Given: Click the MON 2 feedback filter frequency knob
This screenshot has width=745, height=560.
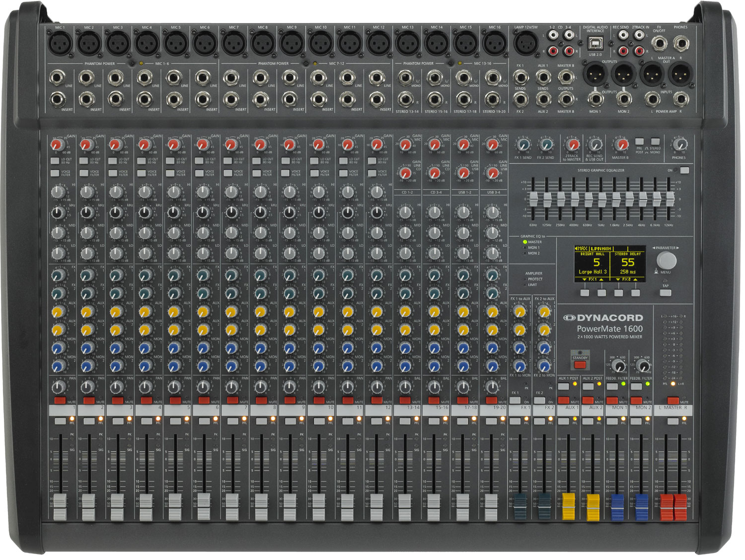Looking at the screenshot, I should [644, 366].
